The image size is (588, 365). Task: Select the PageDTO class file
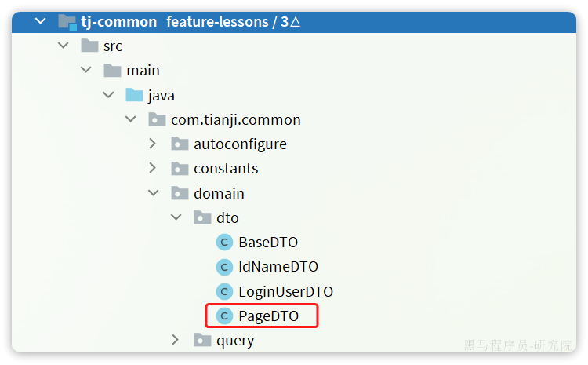pyautogui.click(x=268, y=316)
